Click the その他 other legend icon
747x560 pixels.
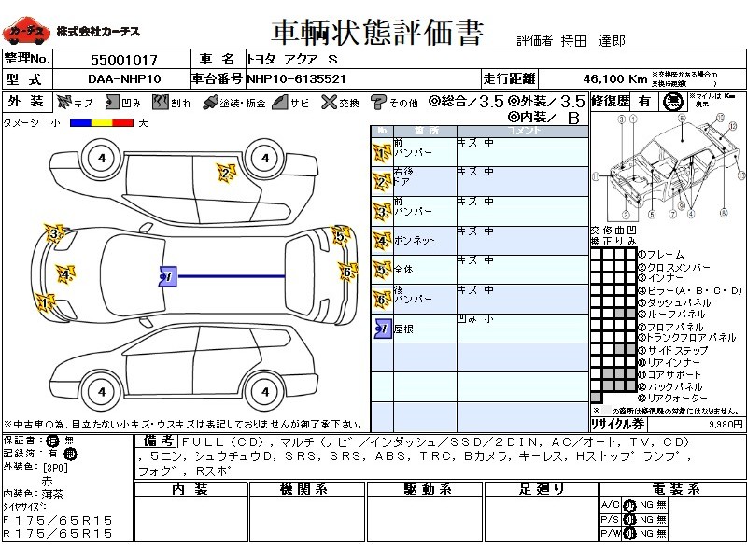coord(378,102)
